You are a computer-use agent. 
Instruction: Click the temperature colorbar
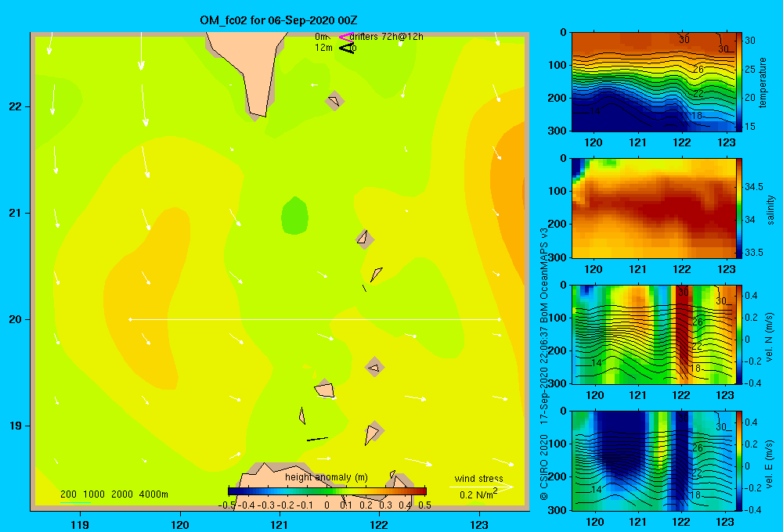(x=739, y=82)
